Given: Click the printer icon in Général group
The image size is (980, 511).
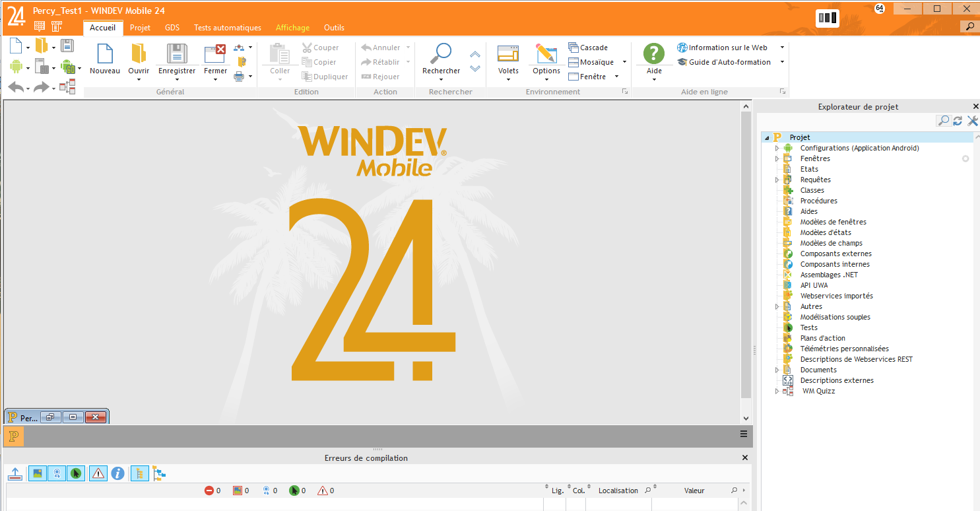Looking at the screenshot, I should click(x=240, y=77).
